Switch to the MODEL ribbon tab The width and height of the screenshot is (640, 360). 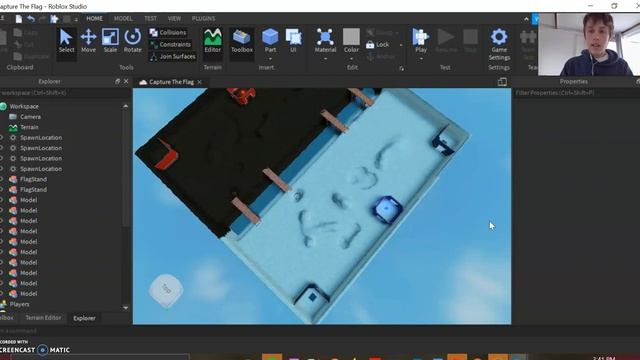123,19
